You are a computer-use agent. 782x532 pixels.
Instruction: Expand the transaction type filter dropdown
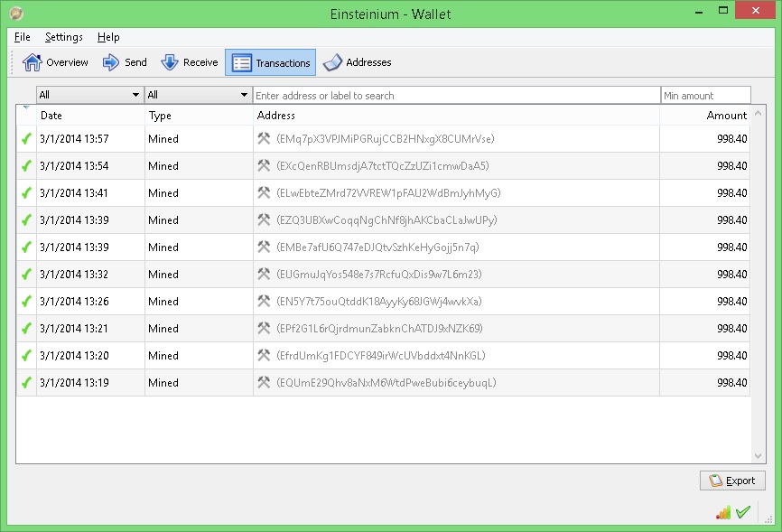click(198, 95)
